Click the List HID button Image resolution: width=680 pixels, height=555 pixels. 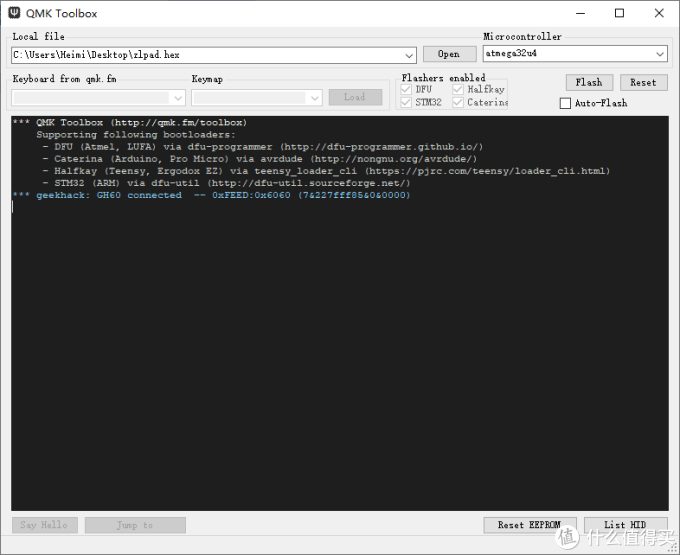pos(625,525)
